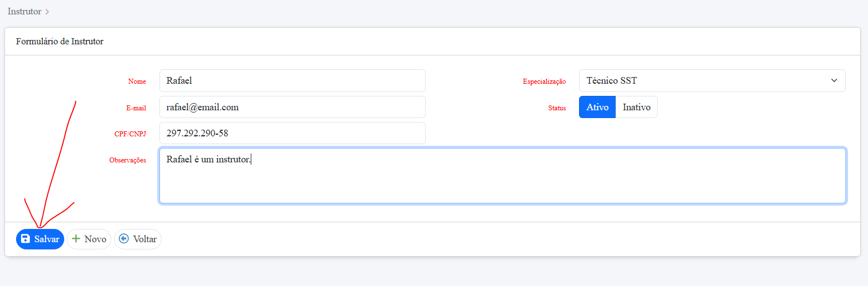The height and width of the screenshot is (286, 868).
Task: Click the floppy disk icon on Salvar
Action: tap(25, 239)
